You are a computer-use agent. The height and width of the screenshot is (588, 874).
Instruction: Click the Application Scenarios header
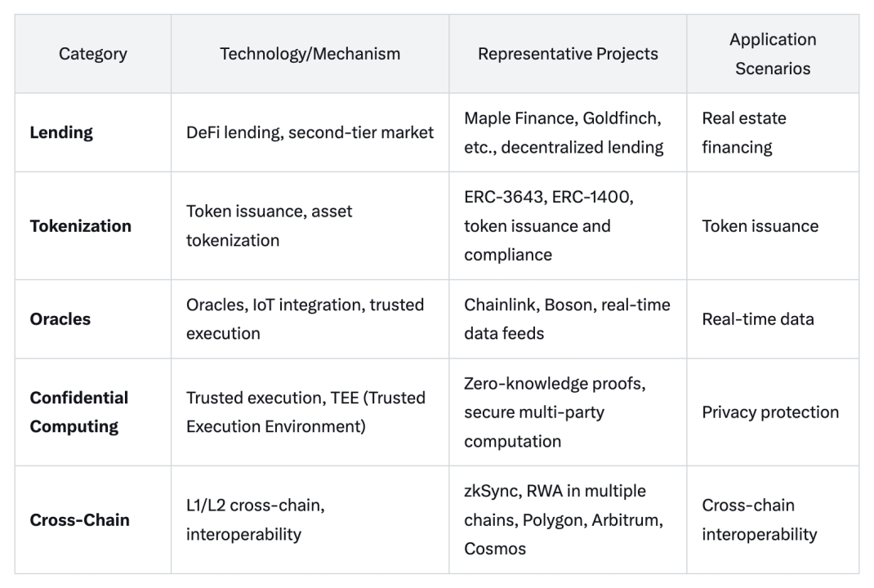click(x=772, y=54)
